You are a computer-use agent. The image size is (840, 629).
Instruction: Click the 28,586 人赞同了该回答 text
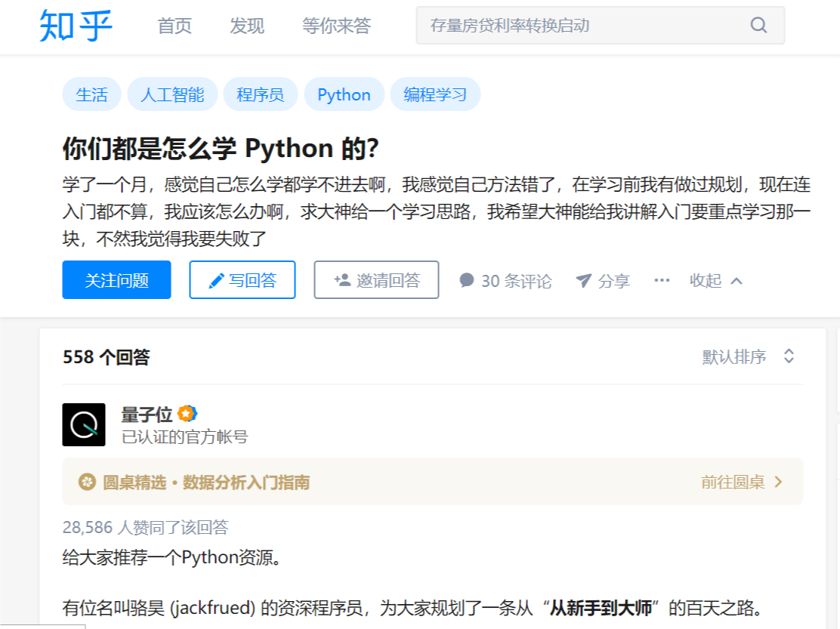tap(145, 527)
